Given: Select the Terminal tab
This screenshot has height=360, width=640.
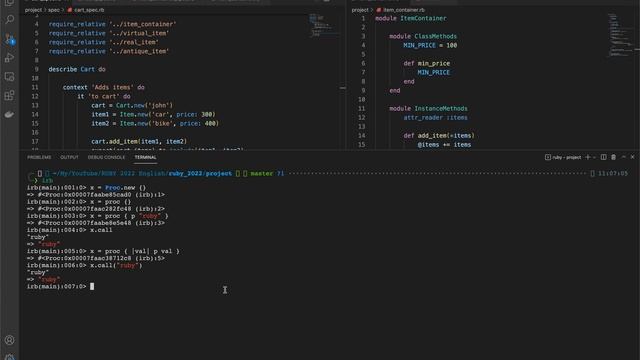Looking at the screenshot, I should tap(145, 157).
